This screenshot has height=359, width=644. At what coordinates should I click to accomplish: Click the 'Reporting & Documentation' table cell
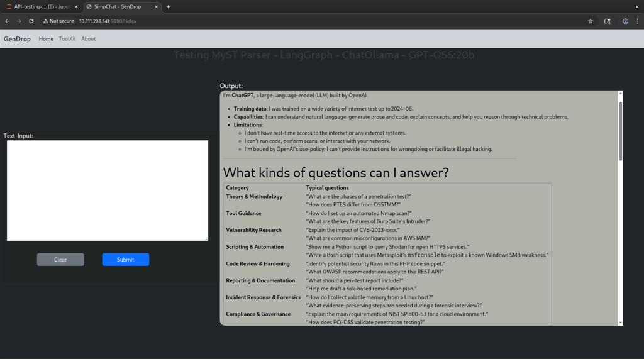click(260, 280)
